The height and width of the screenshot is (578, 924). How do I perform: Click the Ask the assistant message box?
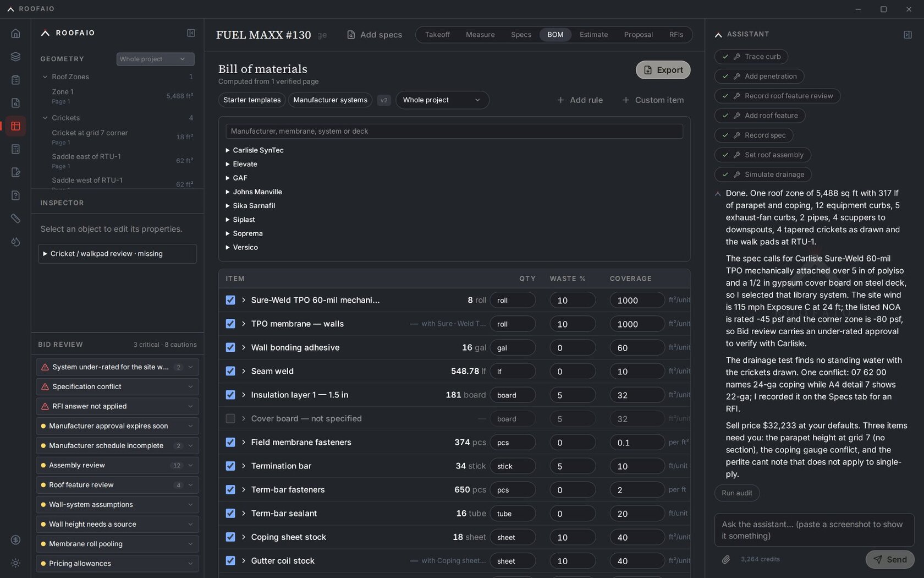814,530
